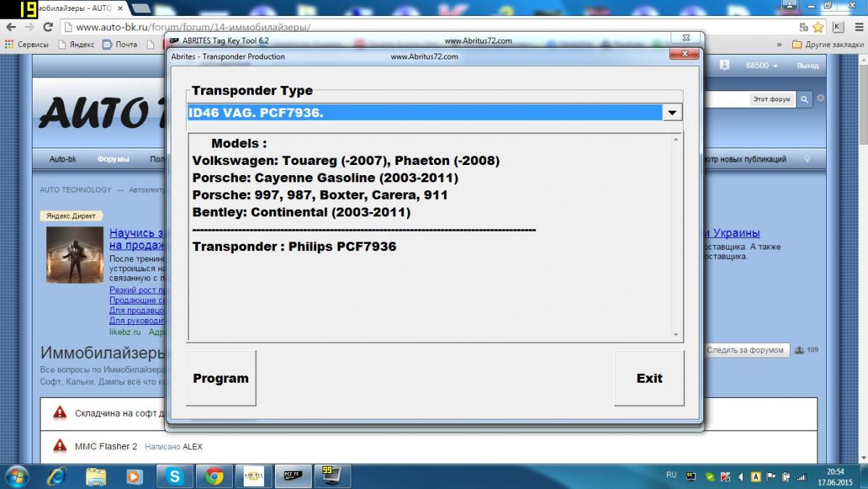Viewport: 868px width, 489px height.
Task: Close the Chrome tab 'Иммобилайзеры - AUTO'
Action: [x=120, y=8]
